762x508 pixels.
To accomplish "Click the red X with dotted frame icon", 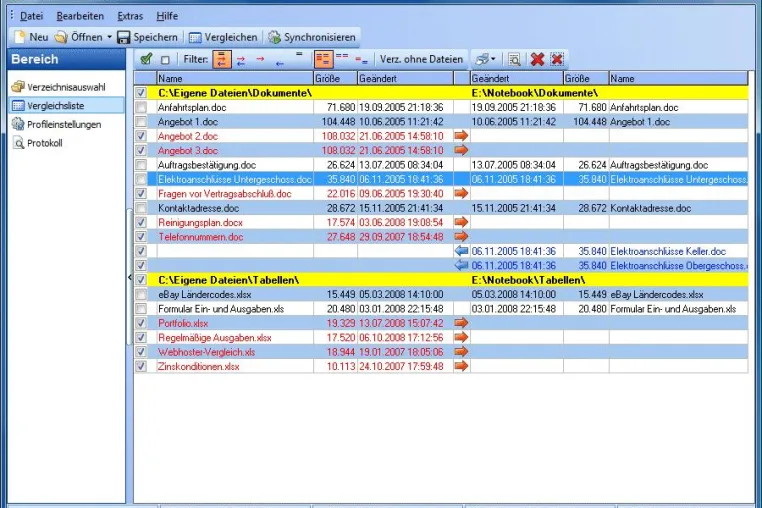I will pyautogui.click(x=557, y=59).
